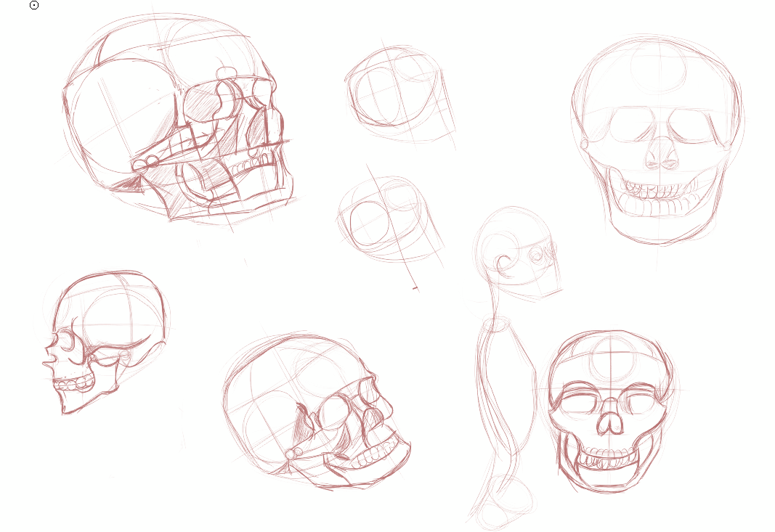Click the small profile skull facing left
The width and height of the screenshot is (775, 532).
tap(105, 343)
